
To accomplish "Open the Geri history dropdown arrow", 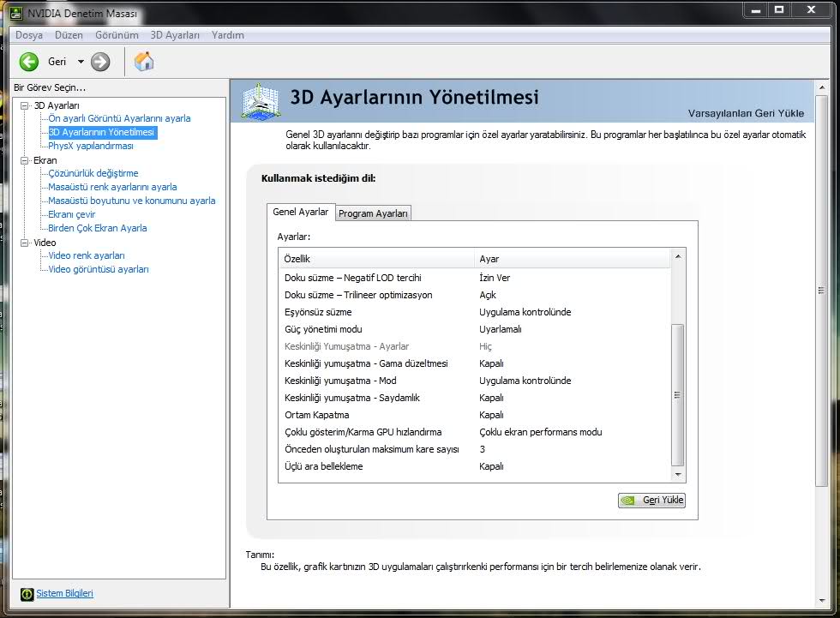I will 81,62.
